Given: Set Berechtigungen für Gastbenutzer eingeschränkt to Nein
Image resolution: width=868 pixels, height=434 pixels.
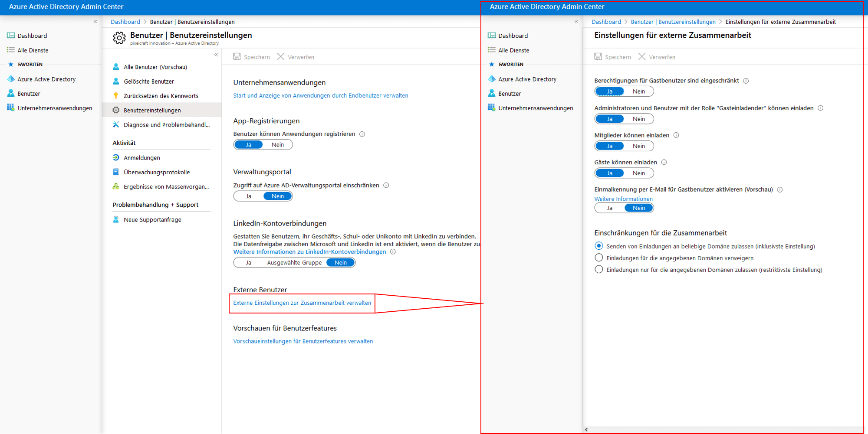Looking at the screenshot, I should tap(639, 91).
